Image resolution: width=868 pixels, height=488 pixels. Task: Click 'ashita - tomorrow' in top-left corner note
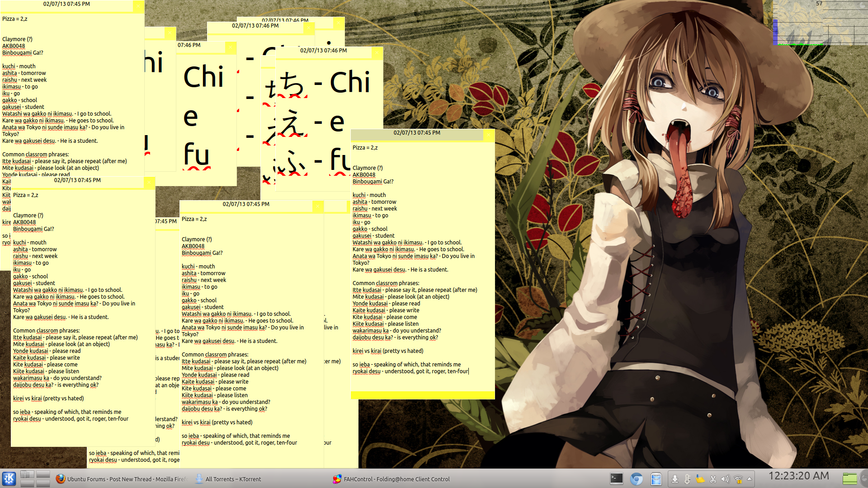(x=24, y=73)
